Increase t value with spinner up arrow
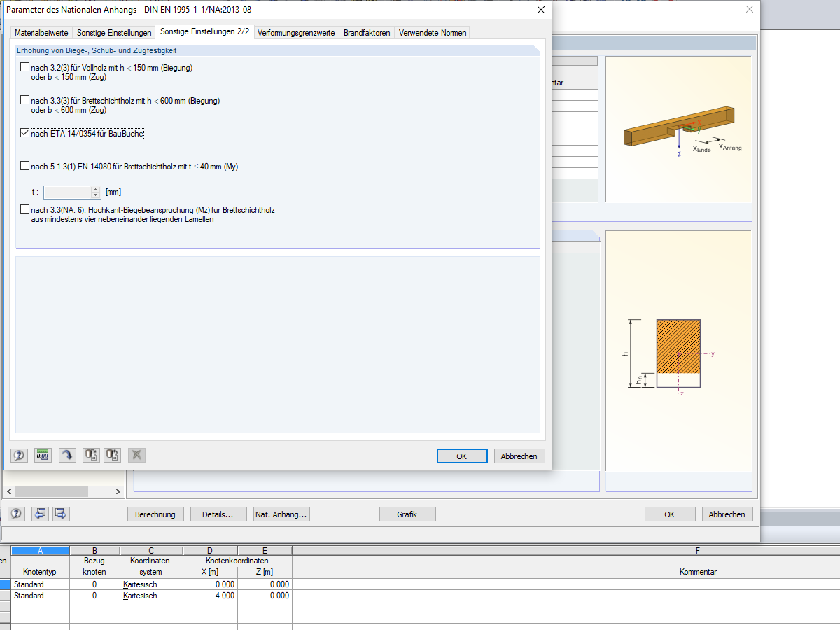Image resolution: width=840 pixels, height=630 pixels. [x=97, y=189]
